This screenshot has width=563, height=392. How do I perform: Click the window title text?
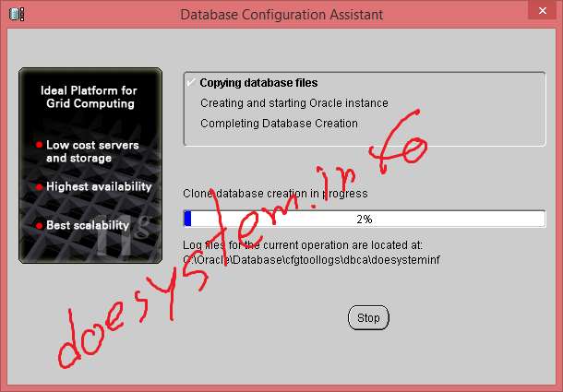[x=281, y=15]
